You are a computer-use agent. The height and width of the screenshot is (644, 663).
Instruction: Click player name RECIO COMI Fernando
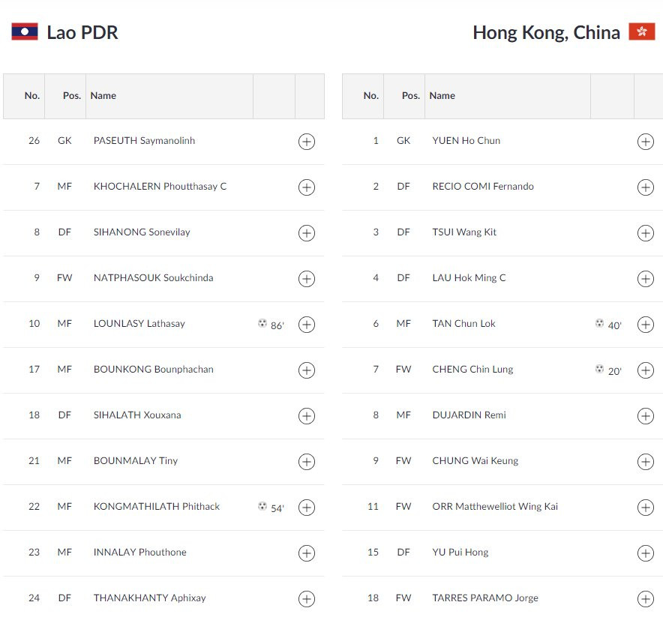483,187
